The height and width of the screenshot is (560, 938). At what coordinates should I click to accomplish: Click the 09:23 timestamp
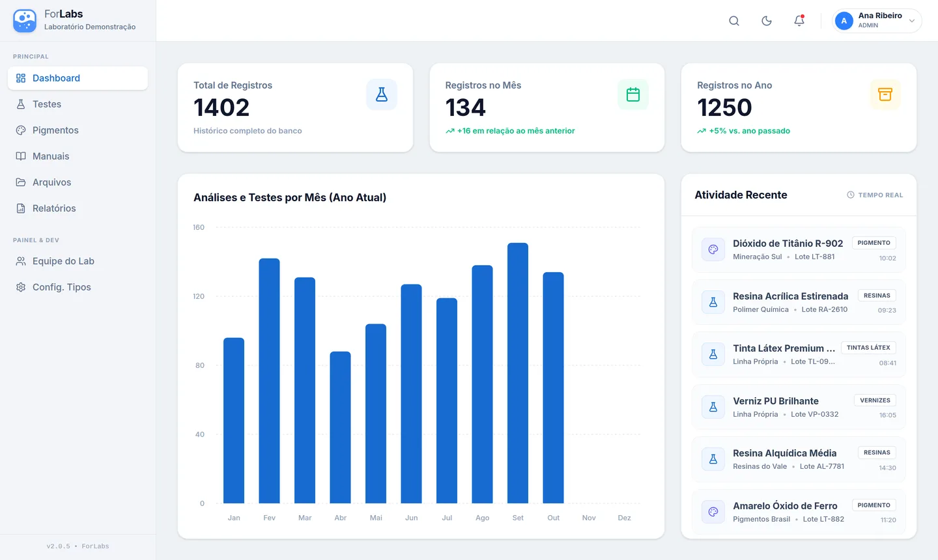point(887,311)
